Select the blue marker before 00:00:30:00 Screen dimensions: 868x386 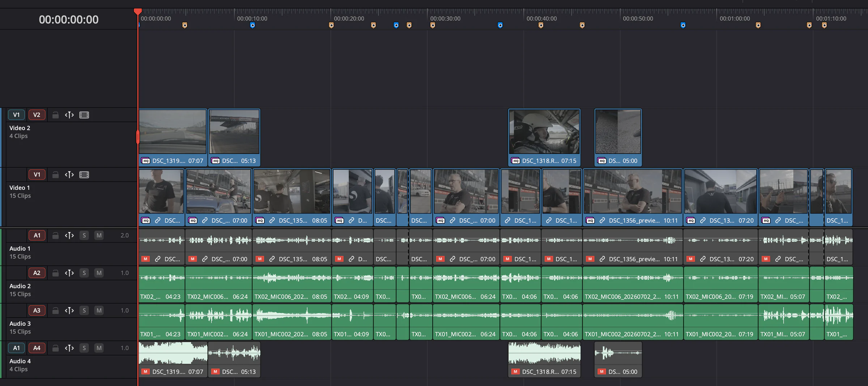[x=396, y=25]
